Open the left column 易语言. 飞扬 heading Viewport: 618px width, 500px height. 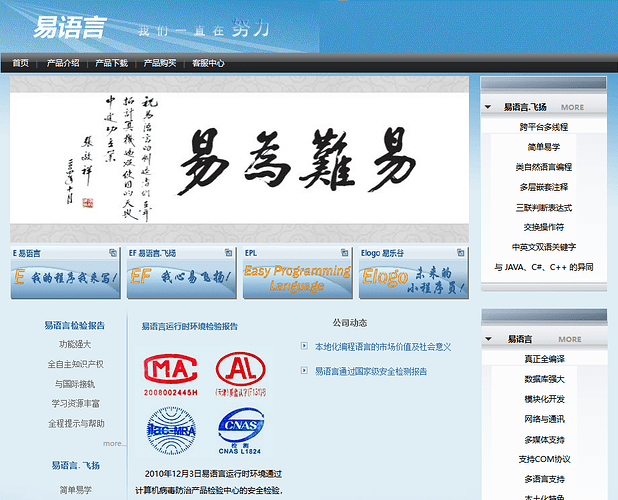coord(76,465)
